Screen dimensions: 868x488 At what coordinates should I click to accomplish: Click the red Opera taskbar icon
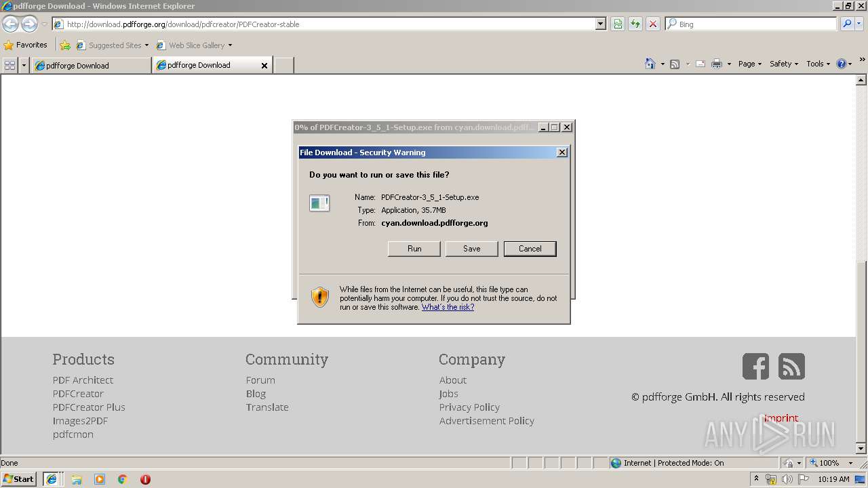[x=145, y=479]
